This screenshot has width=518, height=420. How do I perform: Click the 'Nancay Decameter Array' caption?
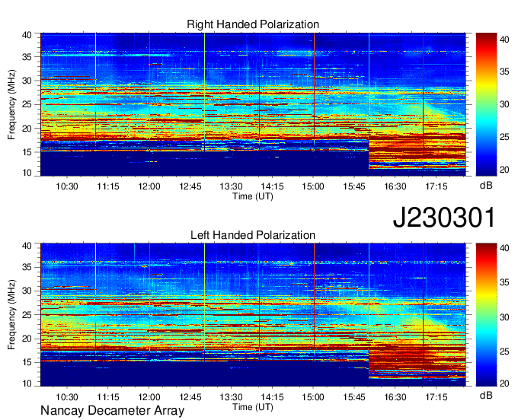click(112, 410)
